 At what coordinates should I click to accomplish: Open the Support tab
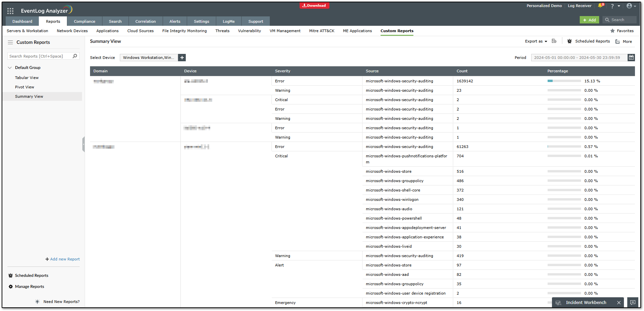pyautogui.click(x=256, y=21)
